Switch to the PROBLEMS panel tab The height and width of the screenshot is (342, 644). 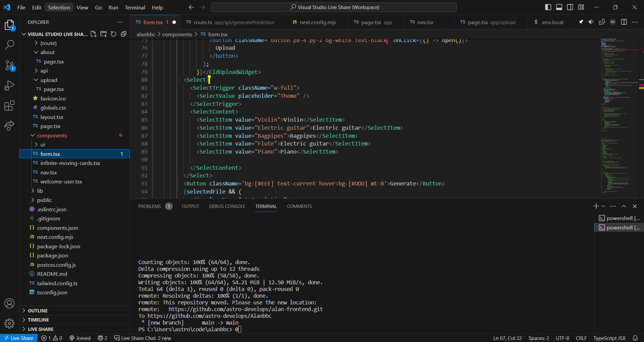[149, 206]
